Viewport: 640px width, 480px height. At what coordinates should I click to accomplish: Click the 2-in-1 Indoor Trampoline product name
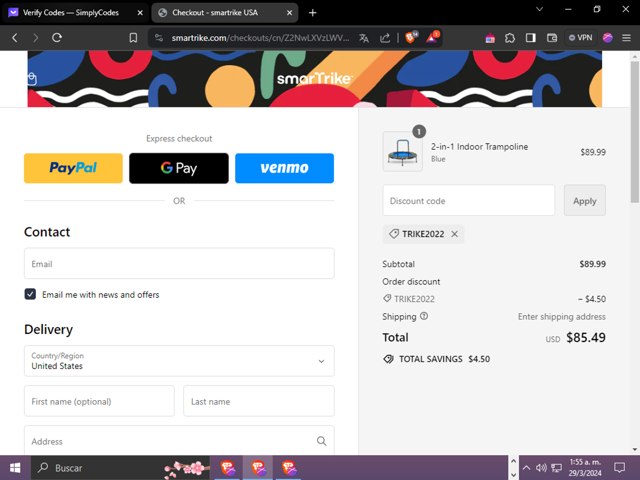479,147
